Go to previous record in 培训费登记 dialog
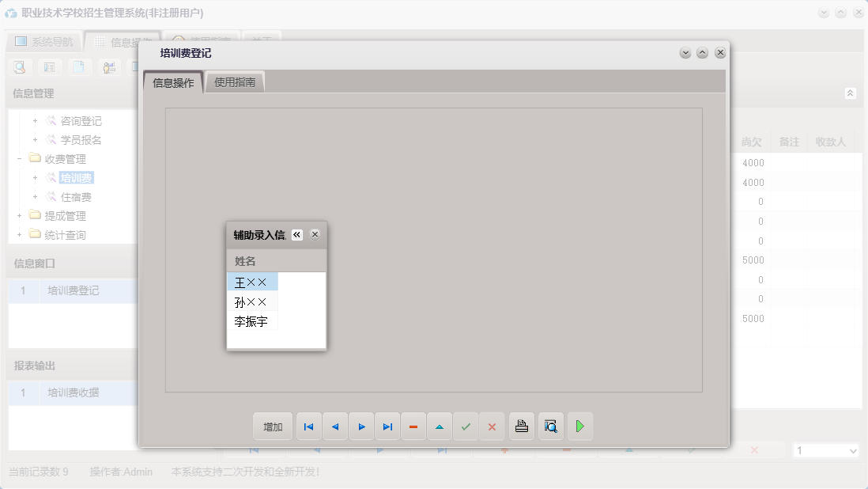The width and height of the screenshot is (868, 489). pos(335,427)
